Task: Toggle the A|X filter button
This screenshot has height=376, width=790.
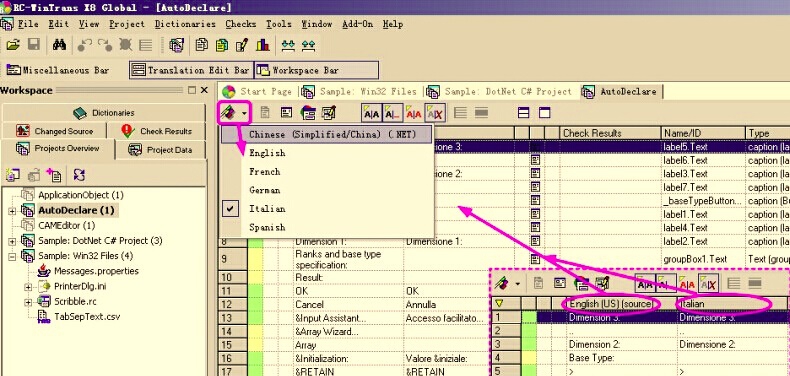Action: (435, 113)
